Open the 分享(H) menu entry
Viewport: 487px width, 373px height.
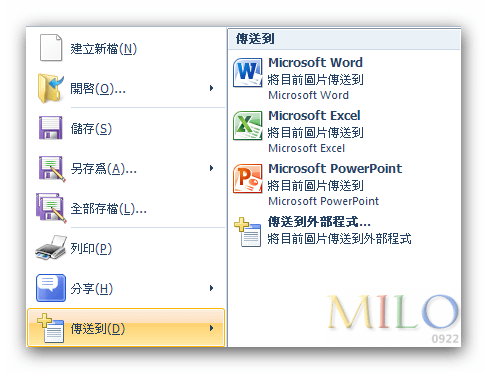tap(126, 288)
